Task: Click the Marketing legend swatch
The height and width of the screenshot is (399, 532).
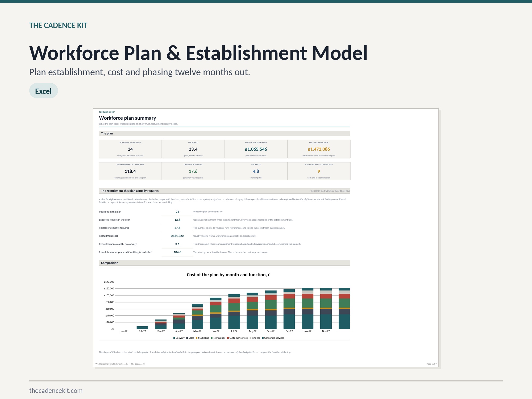Action: (197, 338)
